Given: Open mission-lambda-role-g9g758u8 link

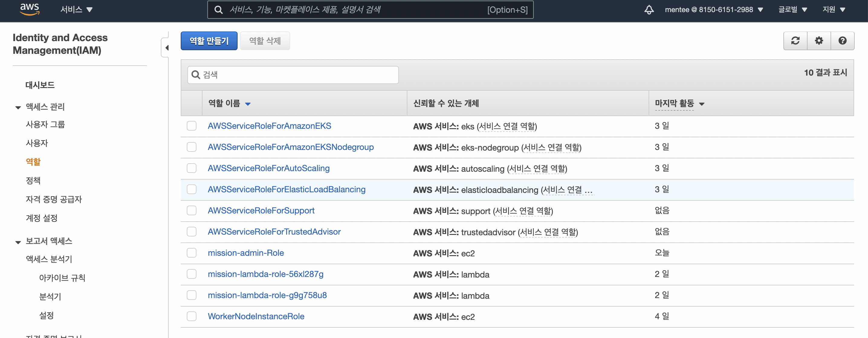Looking at the screenshot, I should 267,295.
